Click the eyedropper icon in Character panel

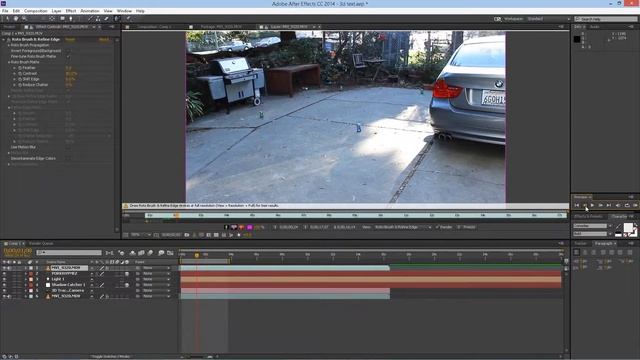coord(618,226)
